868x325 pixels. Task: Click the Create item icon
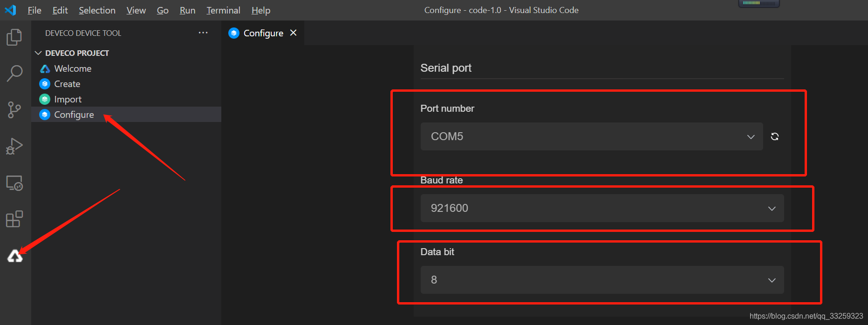click(45, 84)
